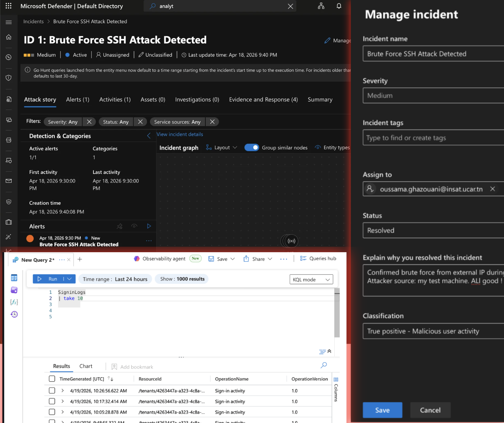Switch to the Assets (0) tab
The image size is (504, 423).
tap(153, 99)
